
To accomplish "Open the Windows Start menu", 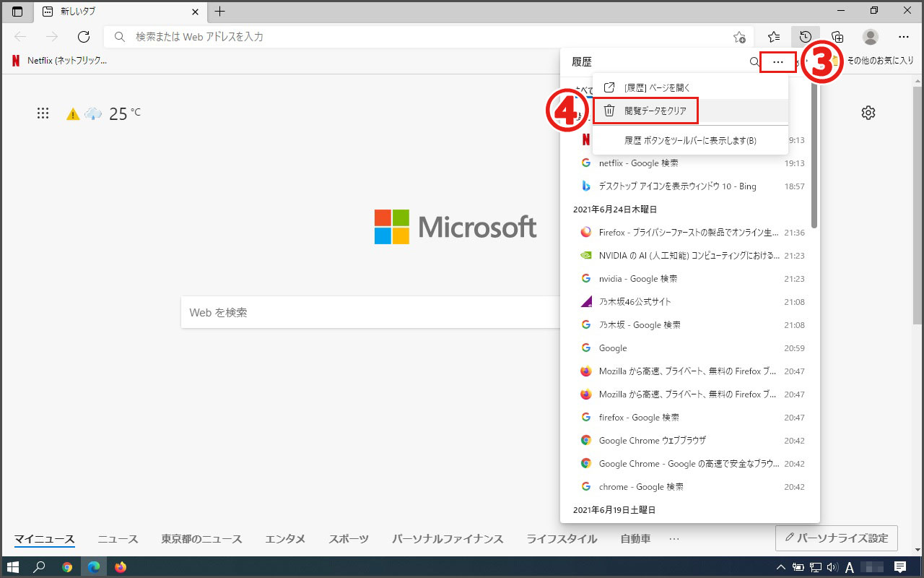I will (13, 566).
